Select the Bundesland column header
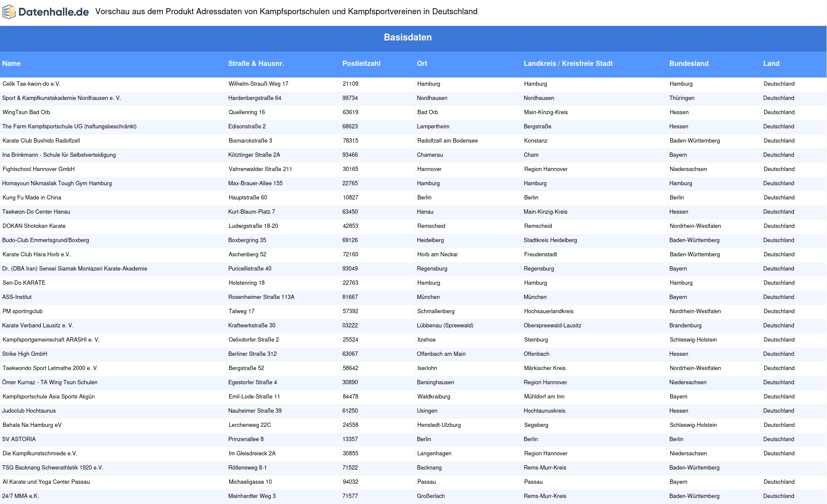 click(688, 64)
